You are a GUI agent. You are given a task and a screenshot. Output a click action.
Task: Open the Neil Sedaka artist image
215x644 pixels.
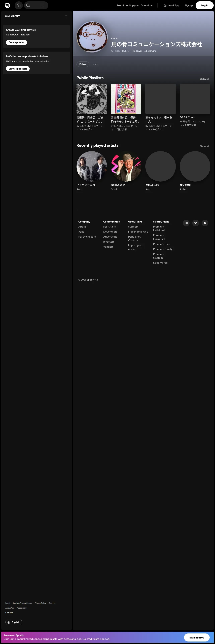pos(126,166)
